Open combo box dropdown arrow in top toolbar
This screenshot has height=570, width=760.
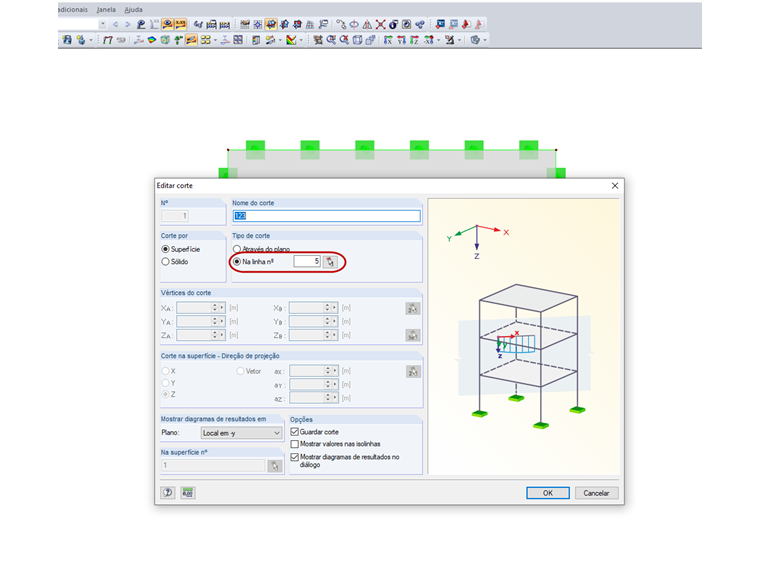[103, 24]
